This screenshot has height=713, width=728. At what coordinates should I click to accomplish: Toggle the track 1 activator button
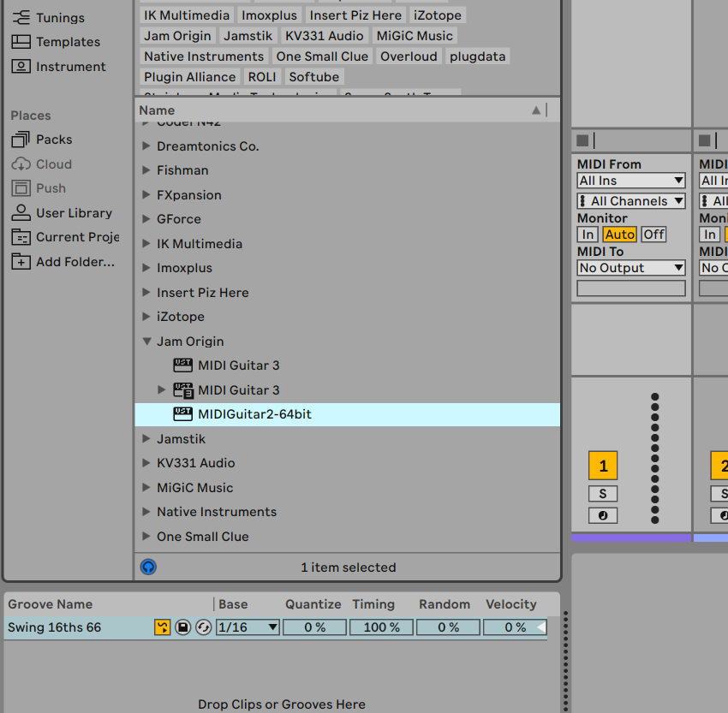[x=603, y=466]
